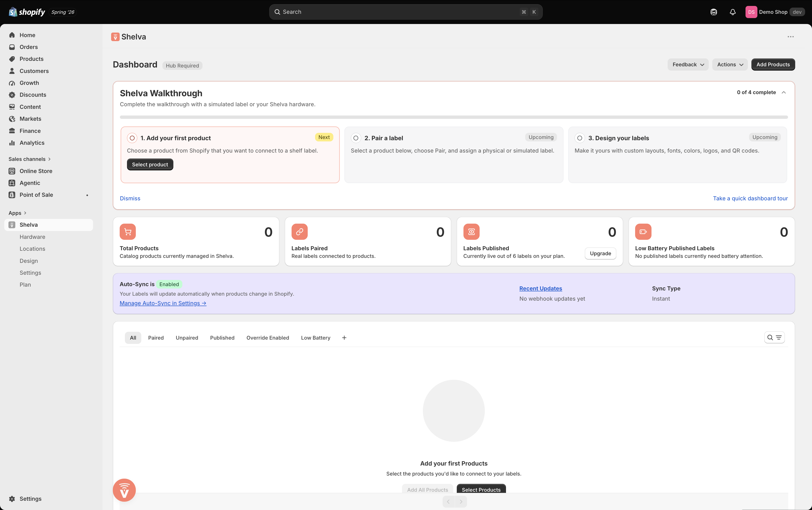Click the Total Products cart icon
The image size is (812, 510).
point(128,232)
